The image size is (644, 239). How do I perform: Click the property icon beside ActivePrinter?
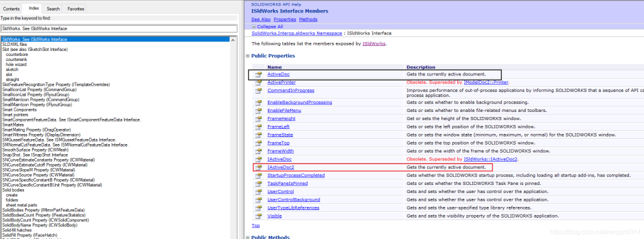[258, 82]
